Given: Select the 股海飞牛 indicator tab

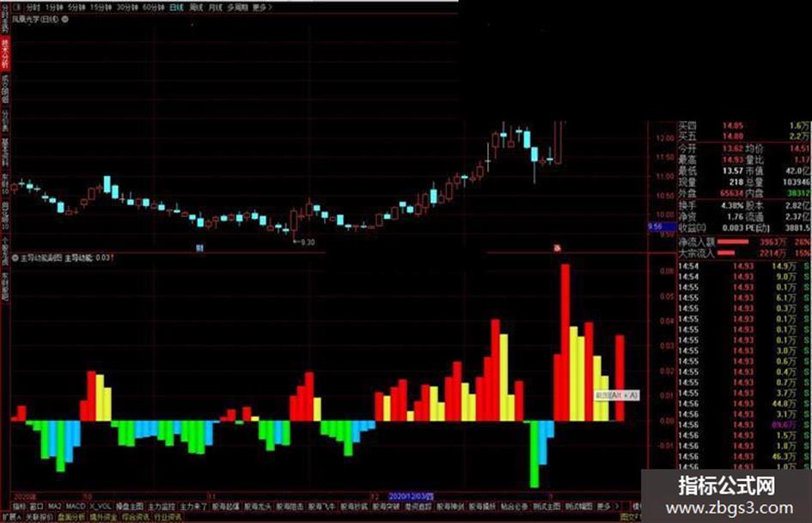Looking at the screenshot, I should click(322, 507).
